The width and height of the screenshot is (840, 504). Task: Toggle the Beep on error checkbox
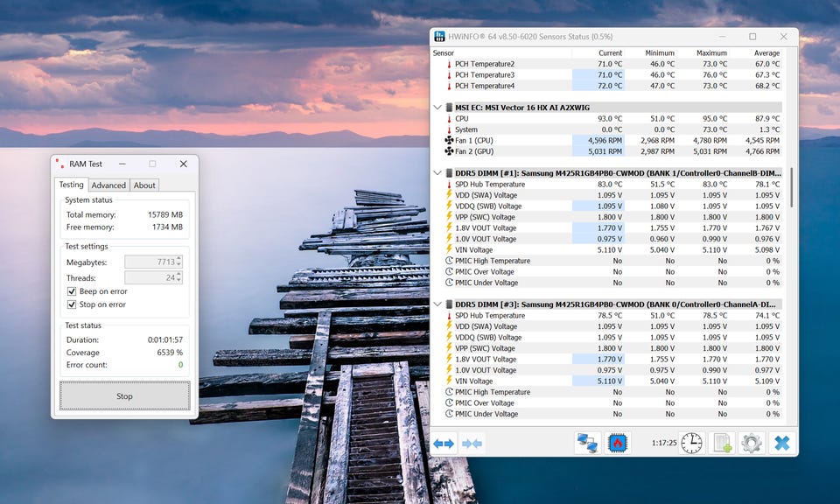(71, 291)
